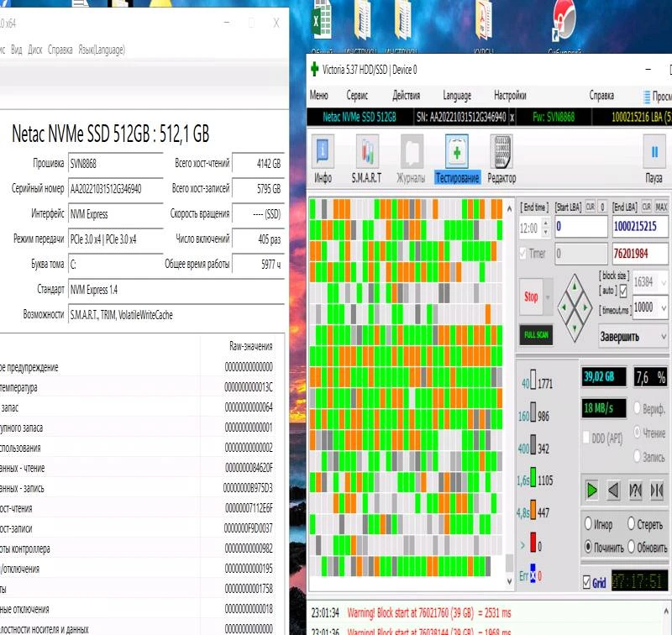Select the Чтение radio button
The height and width of the screenshot is (635, 672).
(x=637, y=432)
